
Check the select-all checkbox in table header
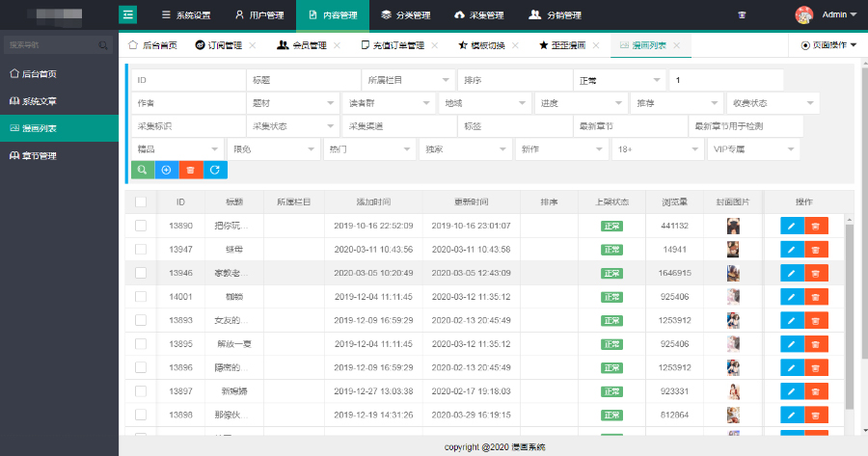click(141, 201)
